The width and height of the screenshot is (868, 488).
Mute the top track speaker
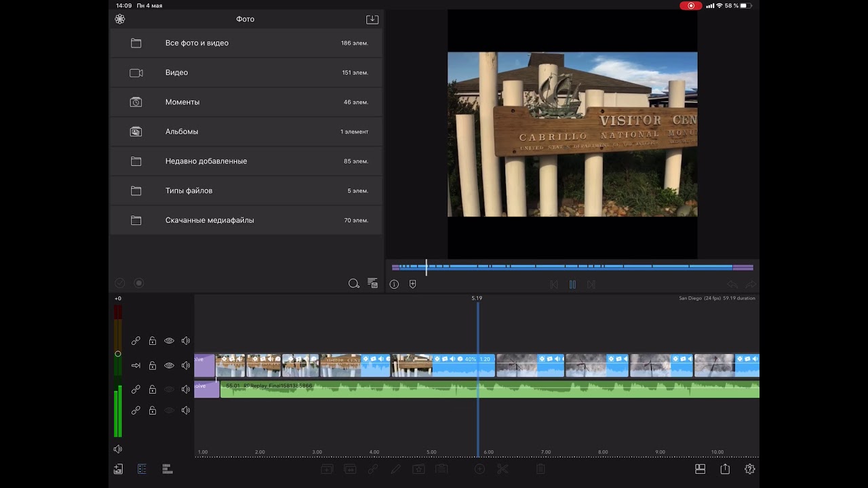[x=186, y=341]
